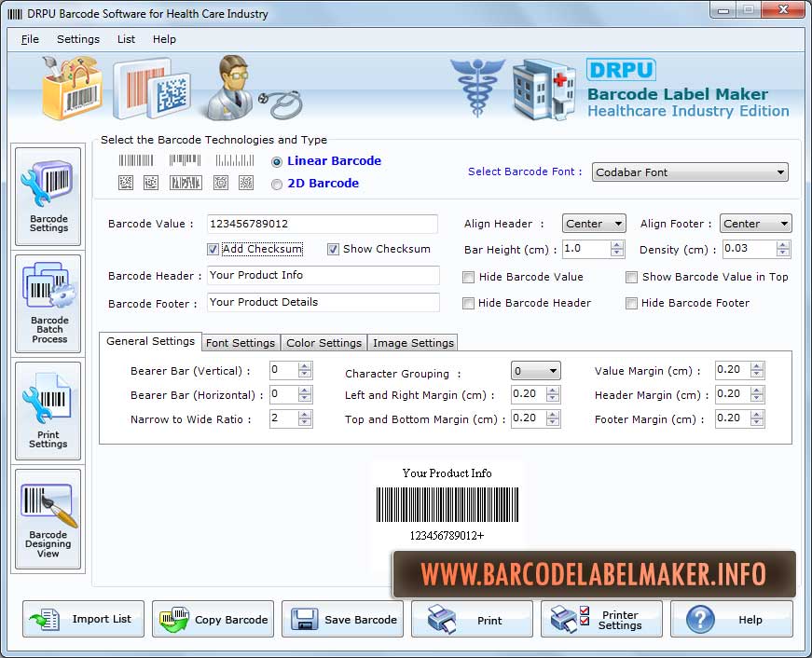Screen dimensions: 812x658
Task: Click the shopping bag barcode header icon
Action: tap(71, 87)
